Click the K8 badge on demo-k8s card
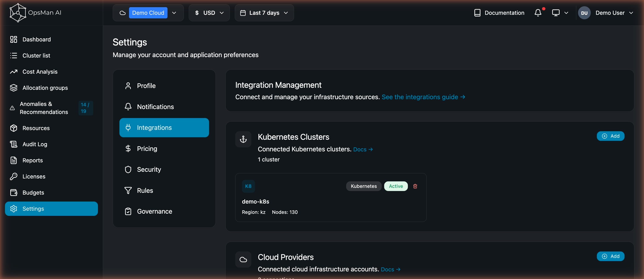The height and width of the screenshot is (279, 644). (248, 186)
